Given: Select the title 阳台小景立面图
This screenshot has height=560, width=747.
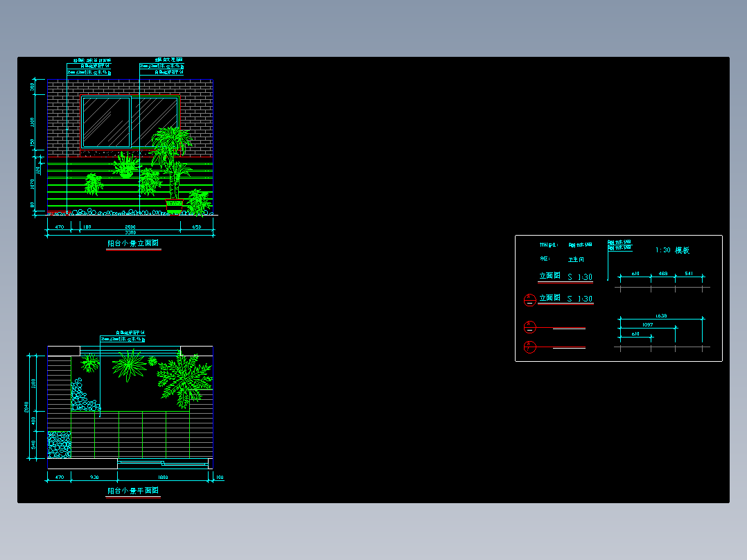Looking at the screenshot, I should pyautogui.click(x=133, y=243).
